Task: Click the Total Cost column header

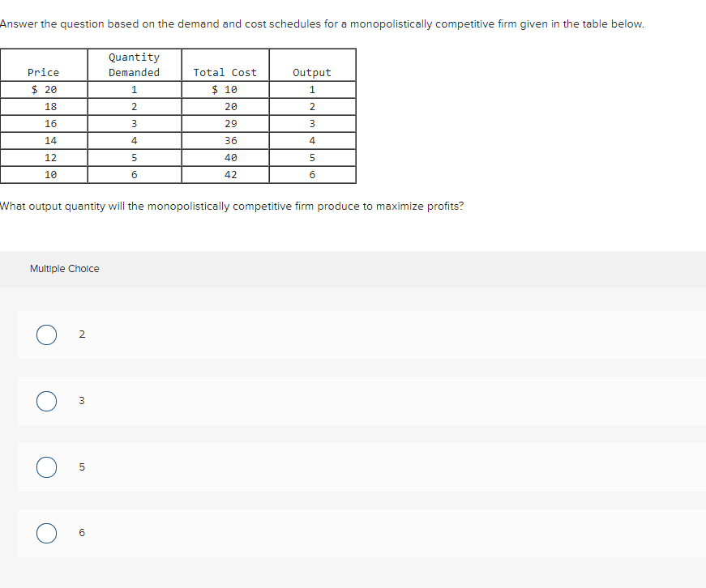Action: click(x=225, y=72)
